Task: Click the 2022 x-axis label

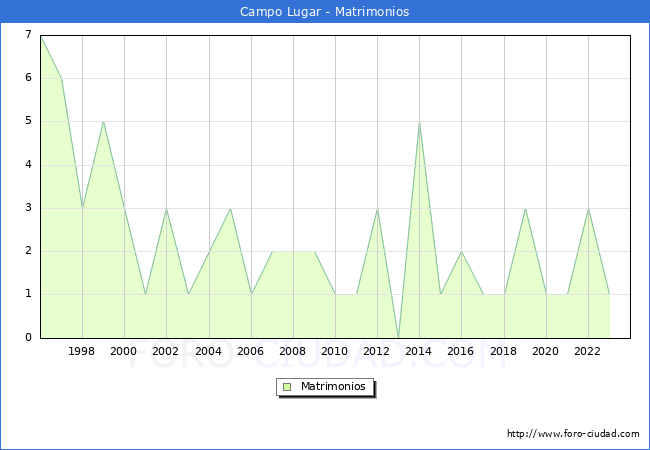Action: point(588,351)
